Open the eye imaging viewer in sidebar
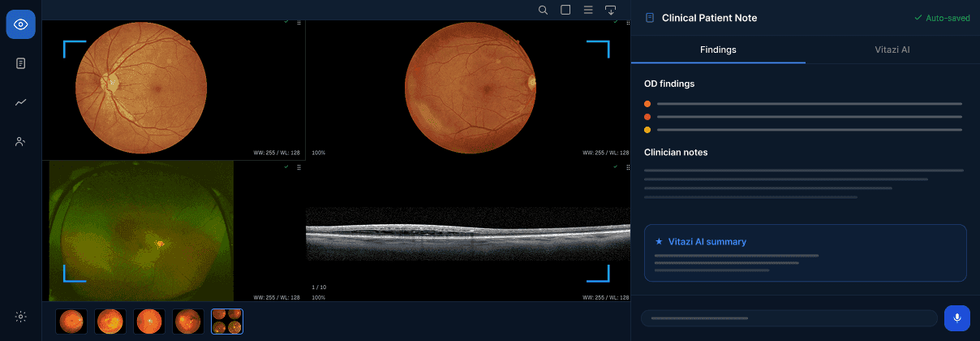The height and width of the screenshot is (341, 980). pyautogui.click(x=20, y=24)
